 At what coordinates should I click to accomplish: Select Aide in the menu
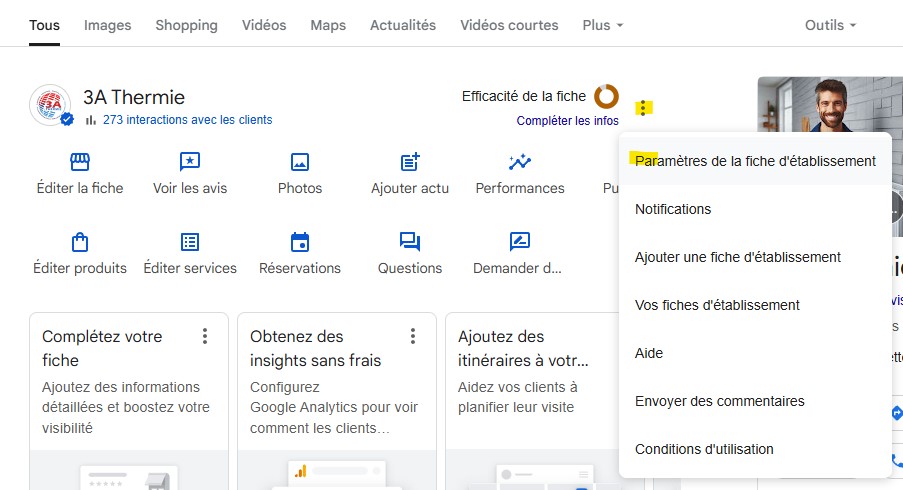(756, 353)
